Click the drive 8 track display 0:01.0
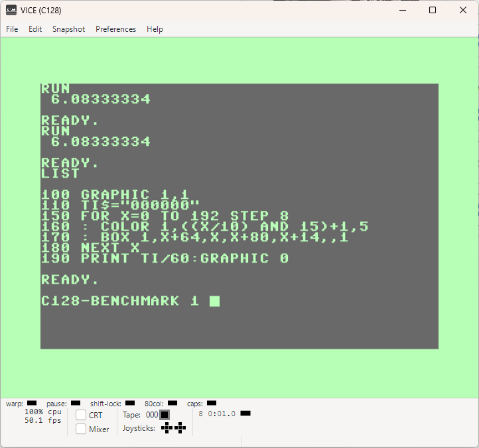 [x=222, y=414]
